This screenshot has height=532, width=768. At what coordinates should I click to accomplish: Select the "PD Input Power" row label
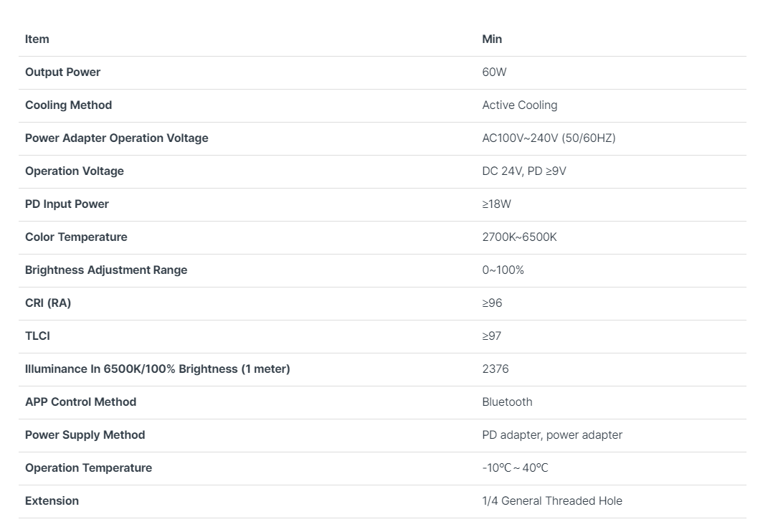pyautogui.click(x=67, y=204)
